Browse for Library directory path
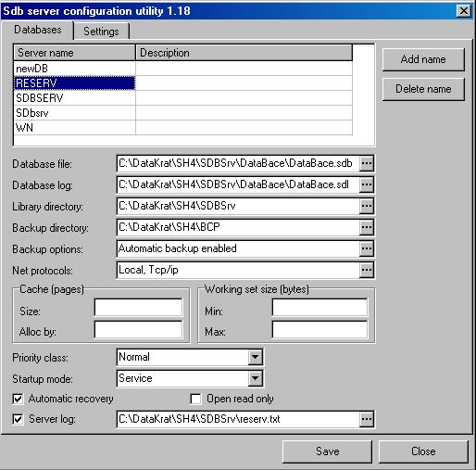 click(367, 206)
